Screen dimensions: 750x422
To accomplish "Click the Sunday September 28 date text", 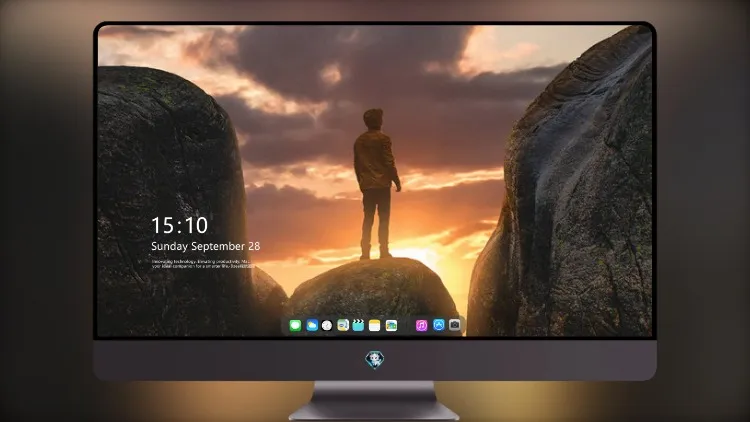I will tap(206, 246).
